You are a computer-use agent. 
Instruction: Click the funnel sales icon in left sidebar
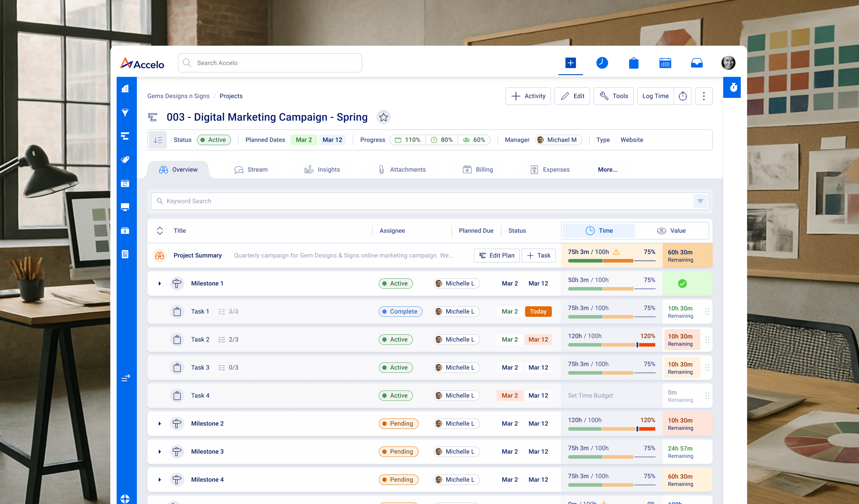[x=125, y=112]
